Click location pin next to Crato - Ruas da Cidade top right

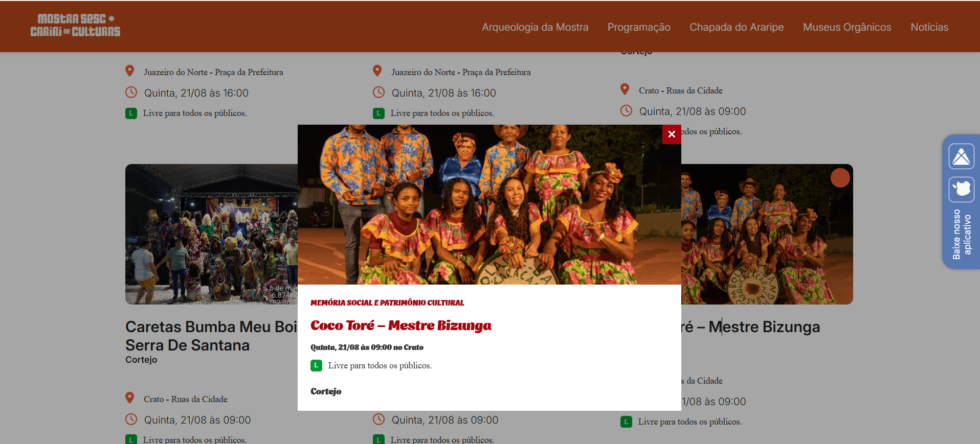[625, 89]
